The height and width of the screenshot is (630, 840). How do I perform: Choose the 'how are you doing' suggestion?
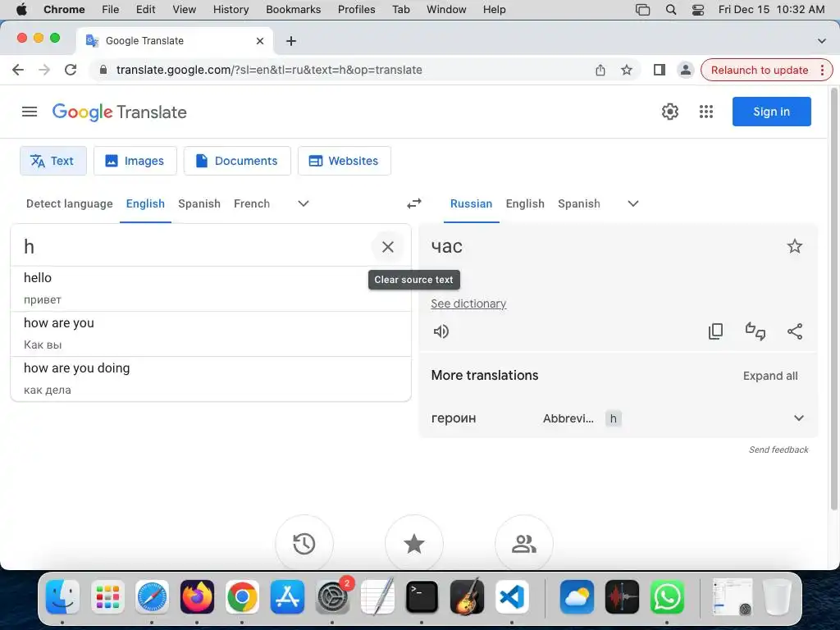pos(211,379)
